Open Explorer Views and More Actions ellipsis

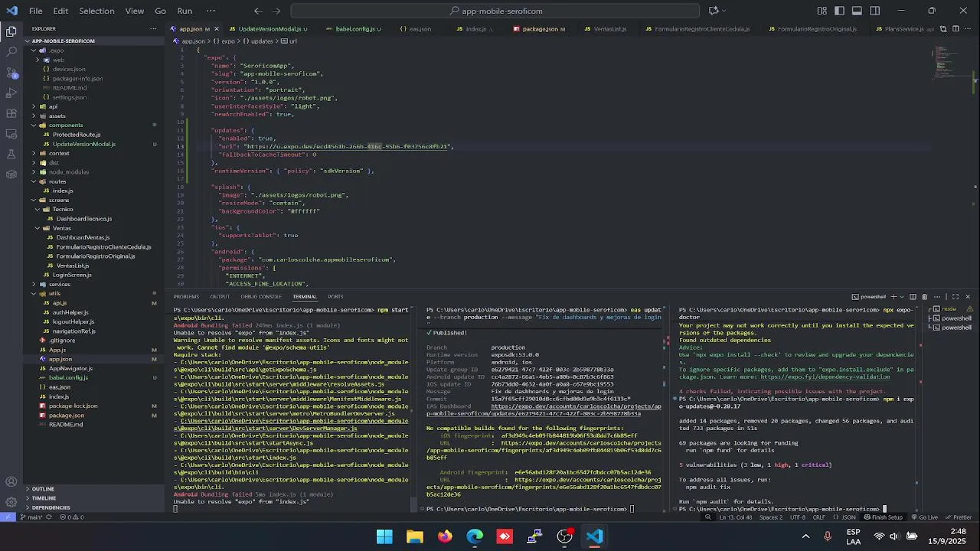[153, 29]
